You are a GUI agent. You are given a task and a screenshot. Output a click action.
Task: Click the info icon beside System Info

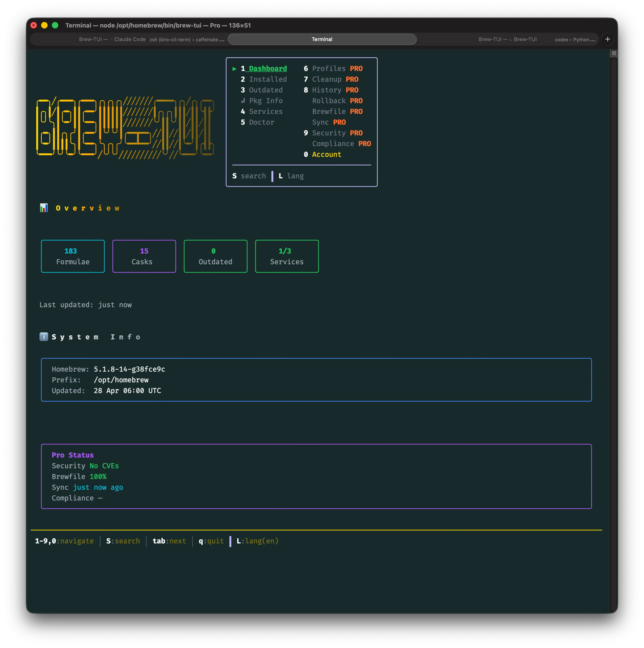[x=44, y=337]
